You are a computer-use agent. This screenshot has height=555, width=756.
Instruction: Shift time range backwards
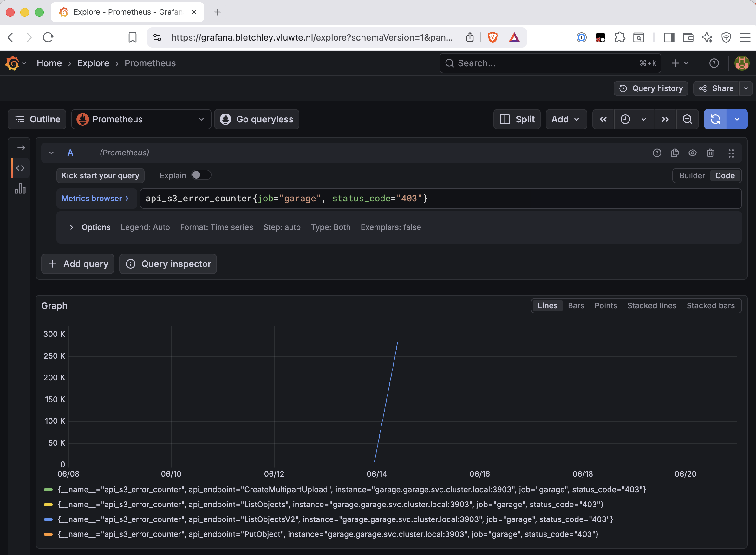[603, 119]
